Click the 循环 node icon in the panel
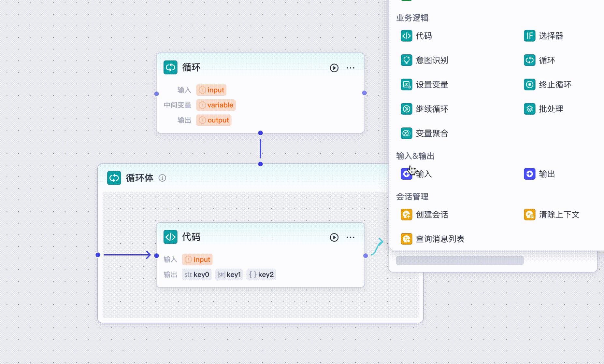This screenshot has width=604, height=364. point(529,60)
